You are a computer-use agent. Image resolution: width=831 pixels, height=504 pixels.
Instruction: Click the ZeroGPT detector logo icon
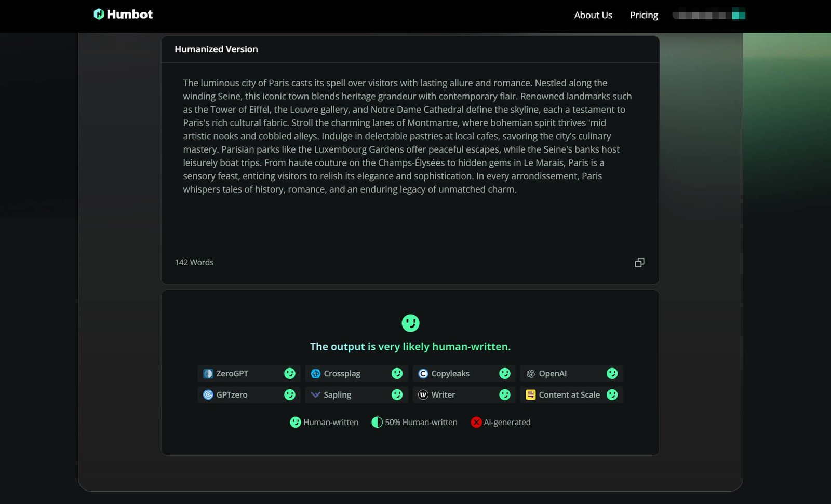208,374
